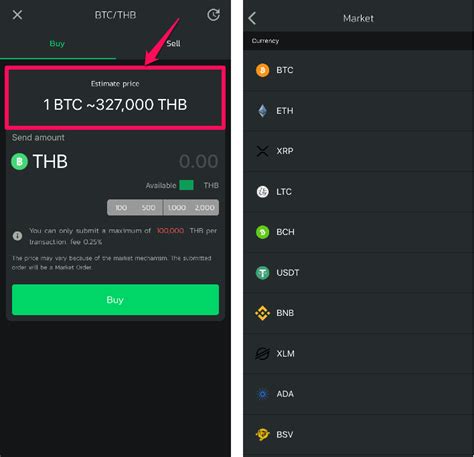The image size is (474, 457).
Task: Close the BTC/THB trade screen
Action: click(x=17, y=15)
